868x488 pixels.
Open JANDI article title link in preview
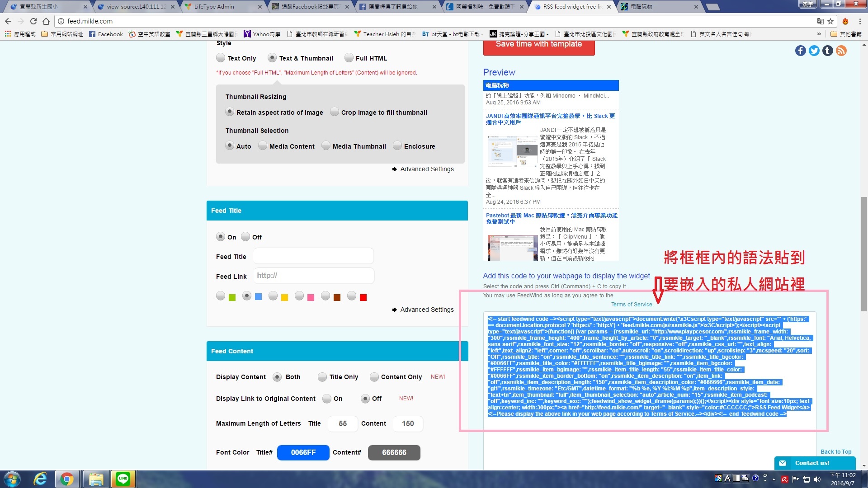(550, 119)
